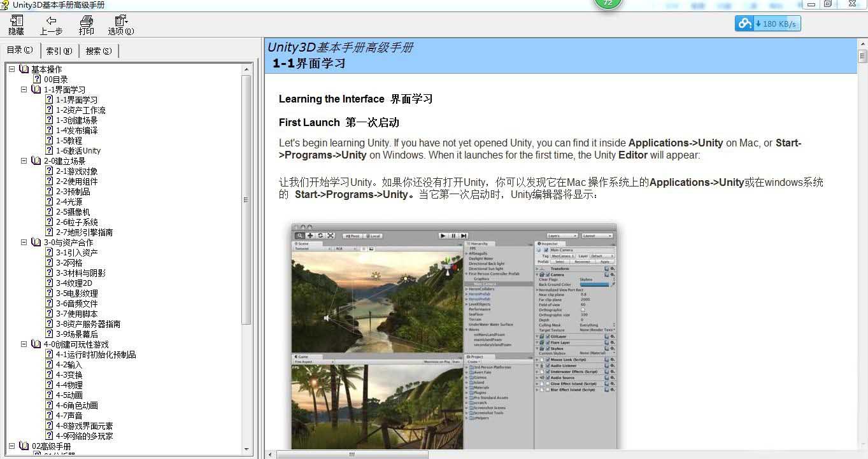868x459 pixels.
Task: Click the book icon beside 3-0与资产合作
Action: pos(36,242)
